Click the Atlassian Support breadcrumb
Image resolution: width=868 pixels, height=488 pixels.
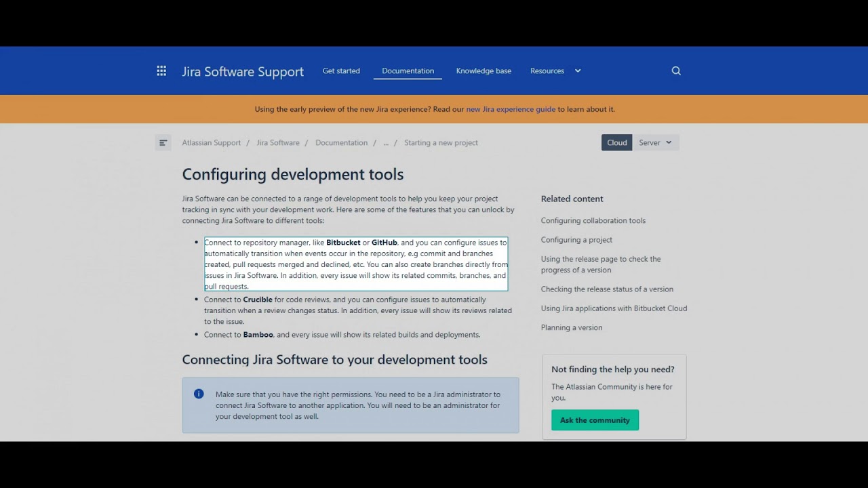[x=211, y=142]
